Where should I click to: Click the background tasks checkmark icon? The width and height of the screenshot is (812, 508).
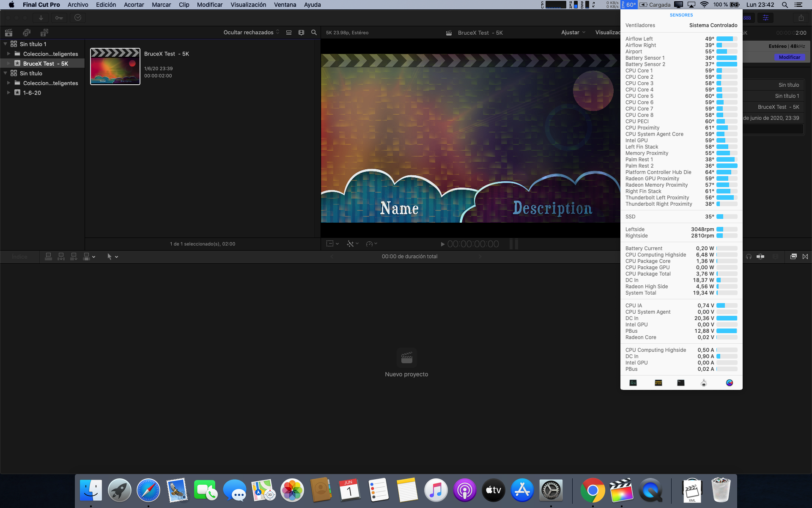[x=78, y=18]
